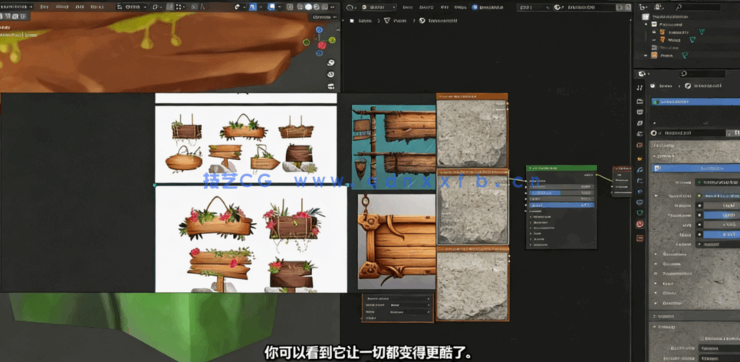Screen dimensions: 740x362
Task: Open the Add menu in node editor header
Action: coord(444,7)
